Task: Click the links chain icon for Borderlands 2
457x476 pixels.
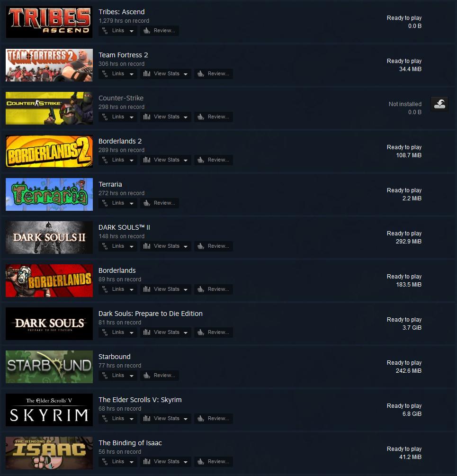Action: coord(105,160)
